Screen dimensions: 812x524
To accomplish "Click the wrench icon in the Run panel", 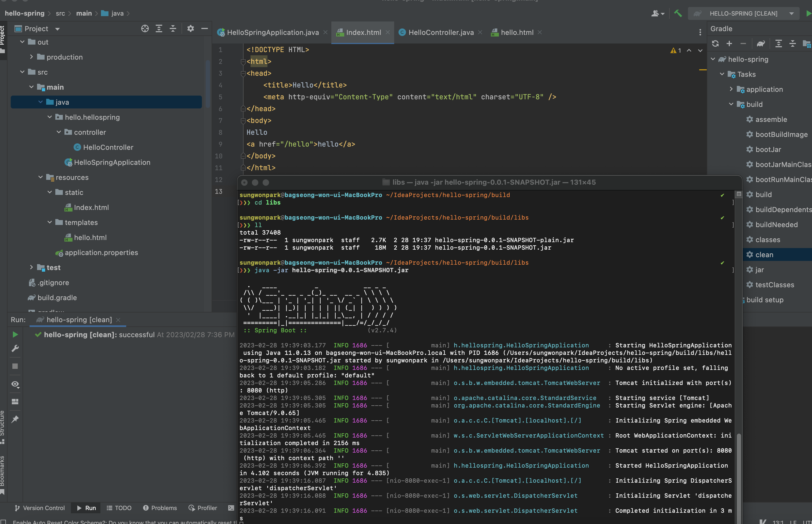I will point(15,348).
